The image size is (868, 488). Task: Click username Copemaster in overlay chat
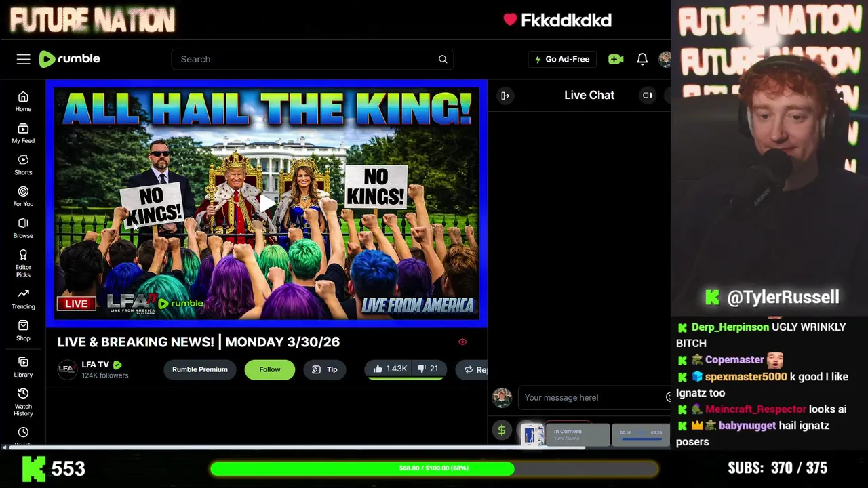coord(734,360)
